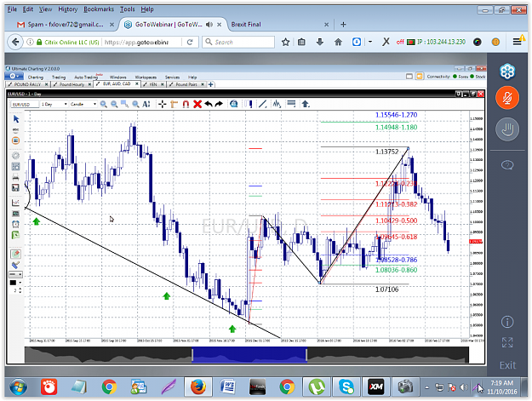Switch to the YEN workspace tab
The height and width of the screenshot is (401, 532).
click(x=153, y=84)
